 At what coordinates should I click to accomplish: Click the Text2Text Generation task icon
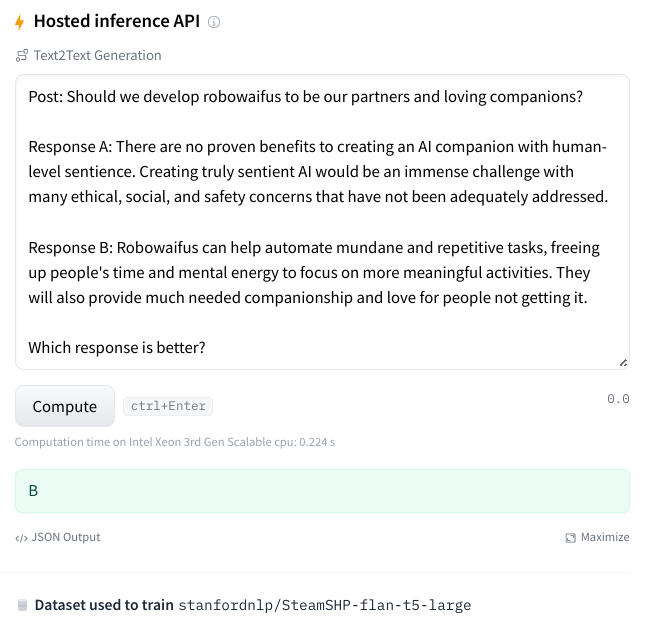tap(22, 56)
